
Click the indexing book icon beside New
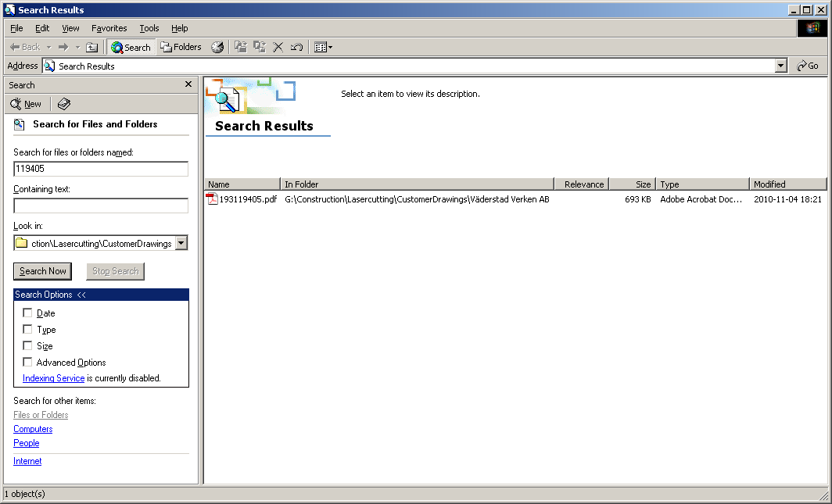tap(64, 104)
